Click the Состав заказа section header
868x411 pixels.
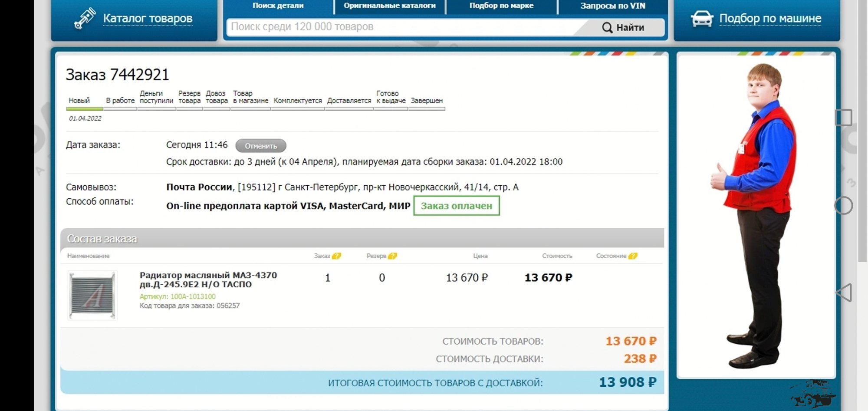[362, 238]
